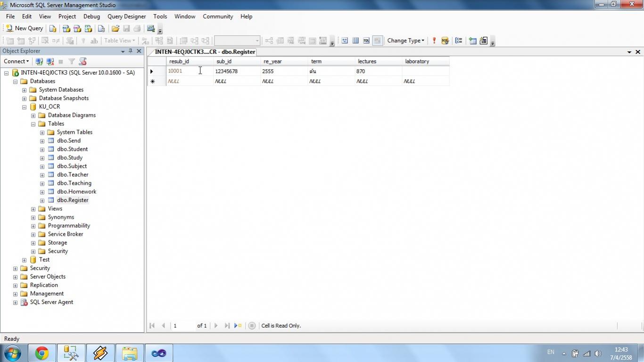The width and height of the screenshot is (644, 362).
Task: Click the Verify SQL Syntax icon
Action: coord(445,41)
